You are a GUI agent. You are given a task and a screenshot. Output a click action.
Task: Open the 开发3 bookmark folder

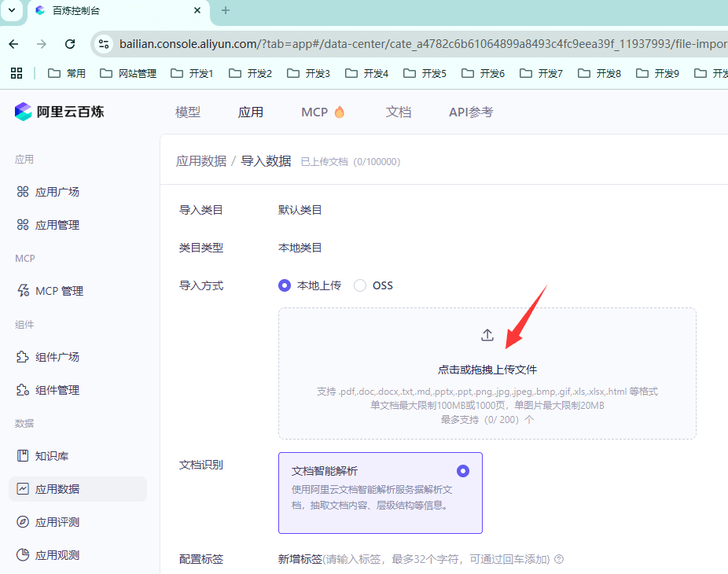pos(308,73)
